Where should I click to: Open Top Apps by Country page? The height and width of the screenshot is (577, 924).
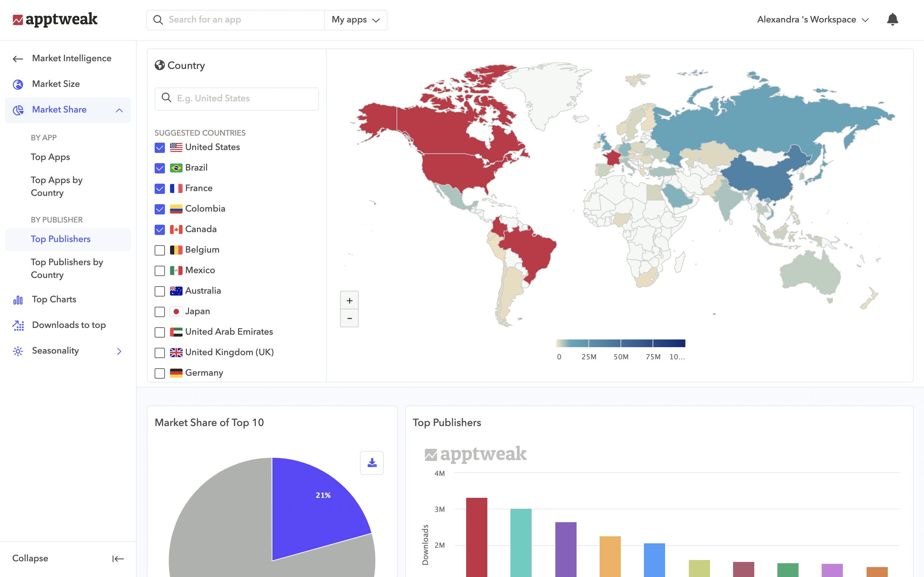pos(56,186)
